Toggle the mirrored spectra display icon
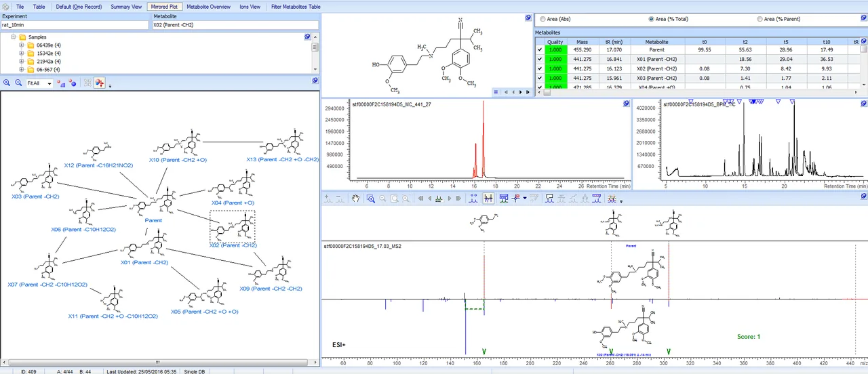Screen dimensions: 868x374 point(489,199)
